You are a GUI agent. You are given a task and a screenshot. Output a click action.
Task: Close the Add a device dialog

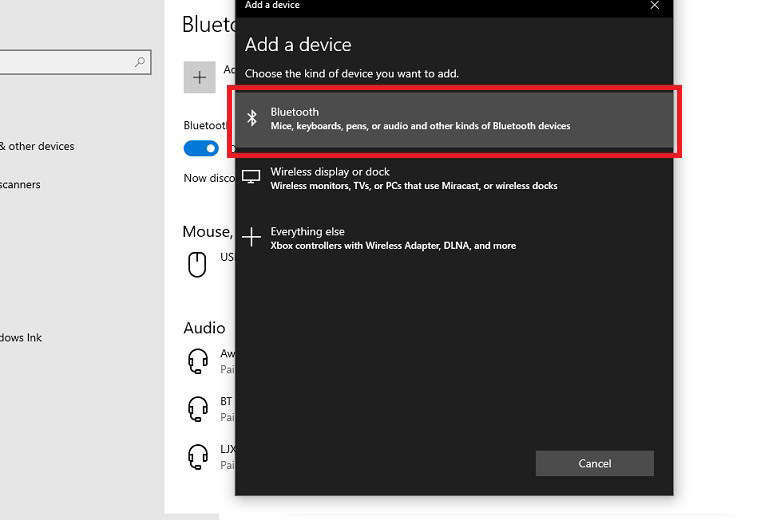click(x=655, y=5)
